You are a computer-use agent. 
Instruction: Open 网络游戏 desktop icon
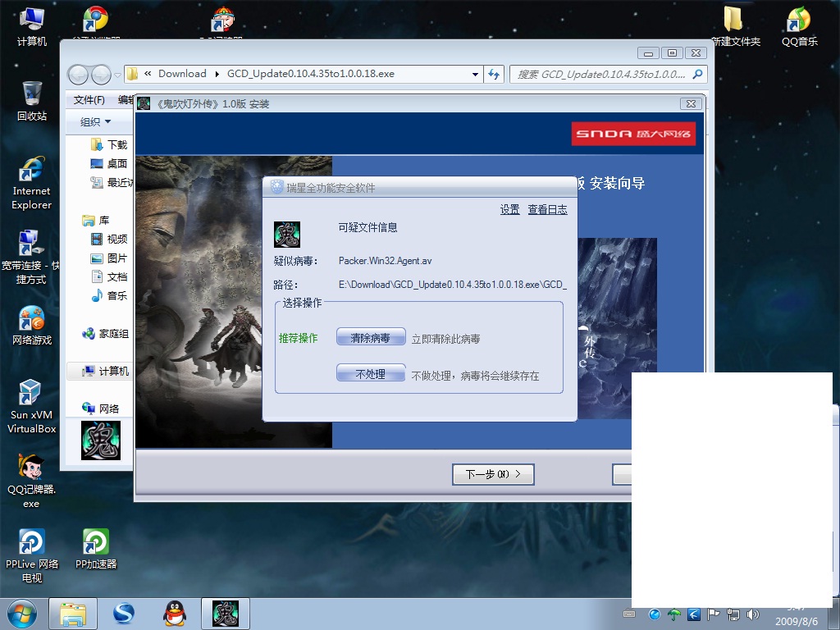[x=32, y=325]
